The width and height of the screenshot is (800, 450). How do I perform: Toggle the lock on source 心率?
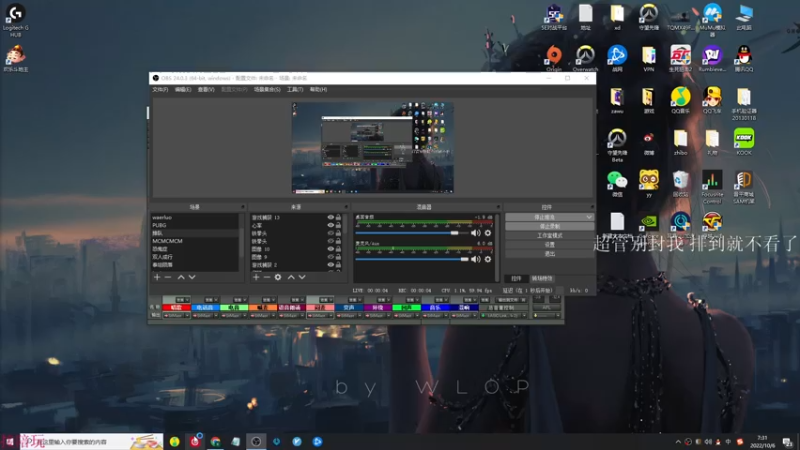pos(338,225)
